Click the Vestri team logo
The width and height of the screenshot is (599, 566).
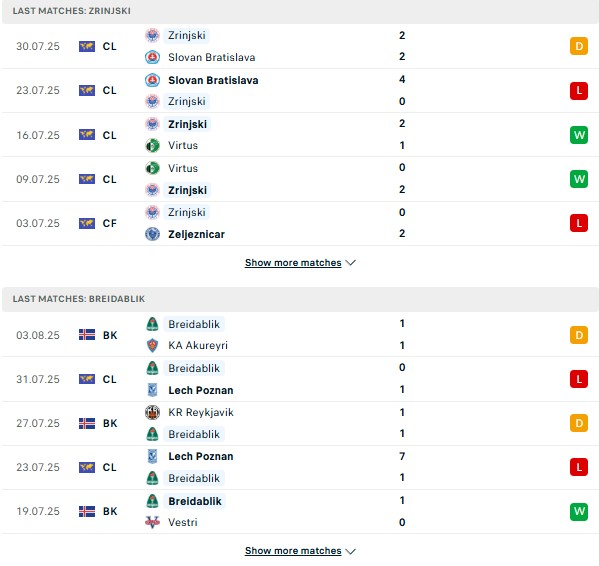(x=152, y=522)
